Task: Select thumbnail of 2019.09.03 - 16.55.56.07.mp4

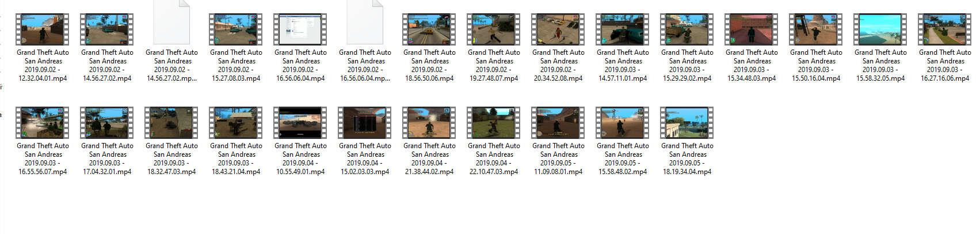Action: click(43, 123)
